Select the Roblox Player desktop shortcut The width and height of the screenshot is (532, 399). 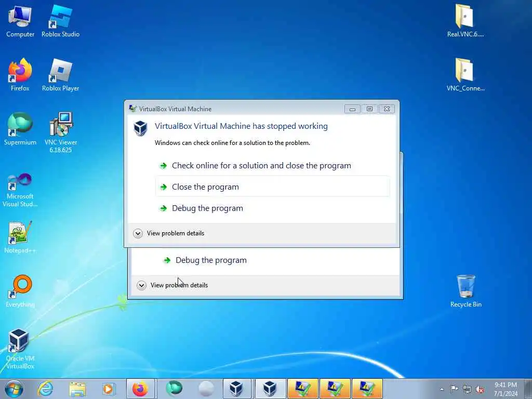[60, 75]
